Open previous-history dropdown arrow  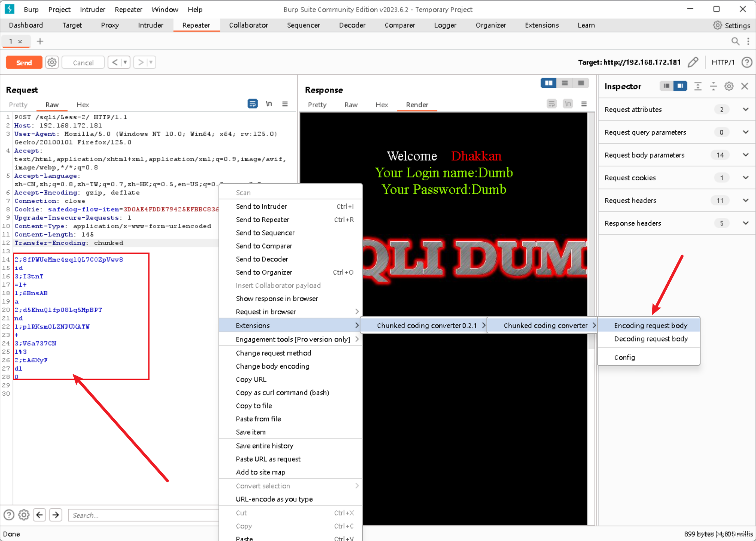125,62
